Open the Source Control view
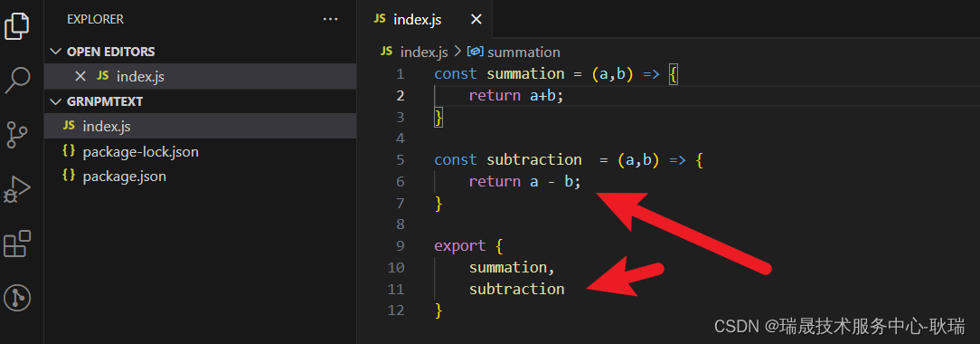The height and width of the screenshot is (344, 980). 17,135
